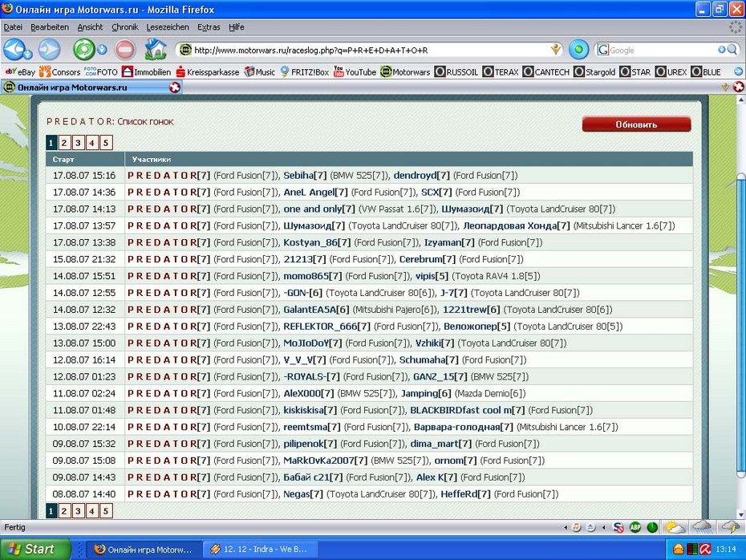Click the sunny weather forecast icon
Screen dimensions: 746x560
click(x=675, y=527)
